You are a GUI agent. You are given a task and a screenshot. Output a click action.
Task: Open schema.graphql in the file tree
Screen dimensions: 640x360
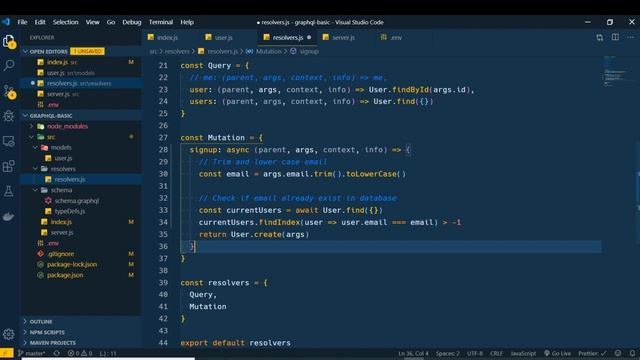pos(77,200)
